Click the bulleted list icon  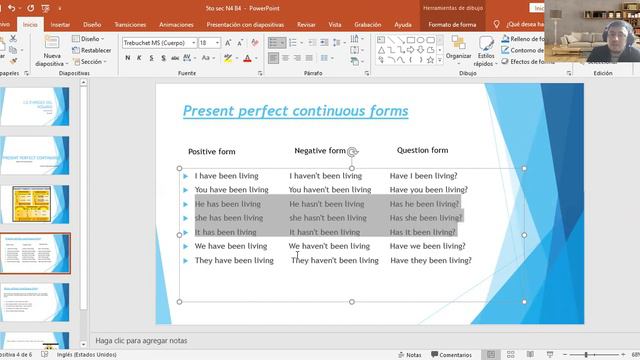(x=273, y=42)
